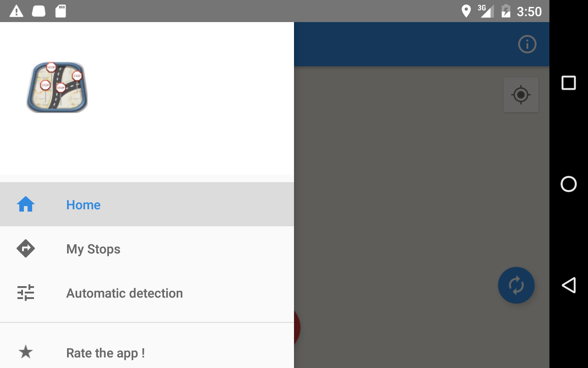Tap the Android home circle button
The width and height of the screenshot is (588, 368).
pyautogui.click(x=569, y=184)
